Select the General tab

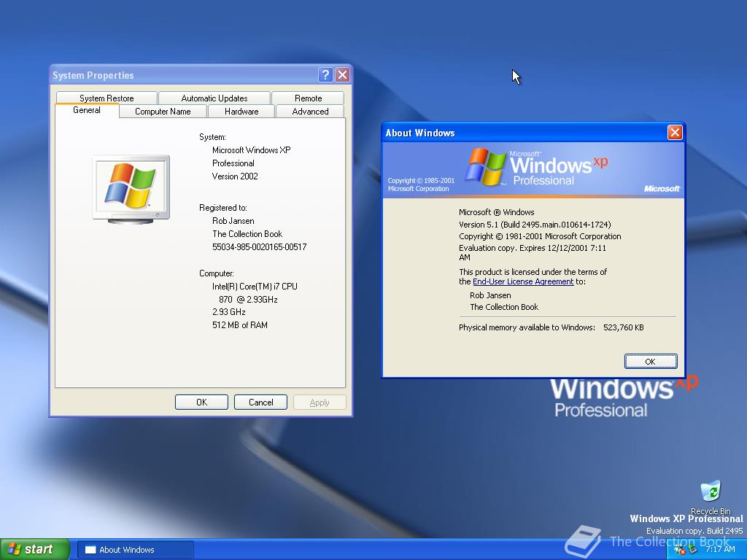click(x=87, y=110)
